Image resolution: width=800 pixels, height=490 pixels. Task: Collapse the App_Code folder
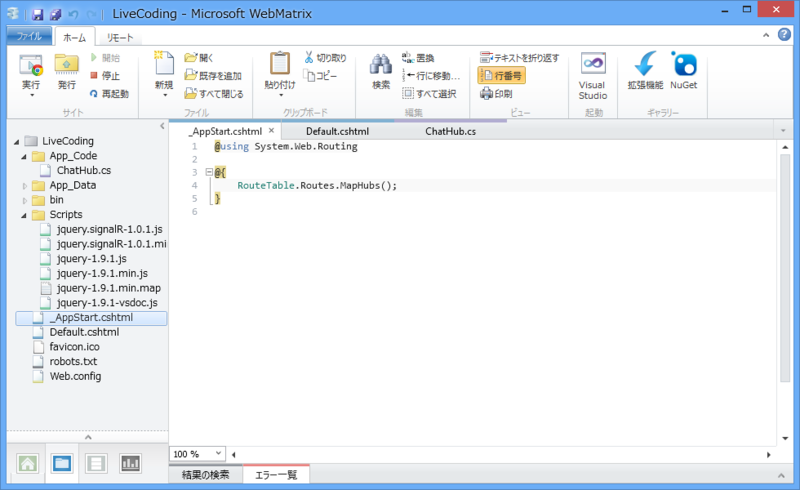point(24,156)
